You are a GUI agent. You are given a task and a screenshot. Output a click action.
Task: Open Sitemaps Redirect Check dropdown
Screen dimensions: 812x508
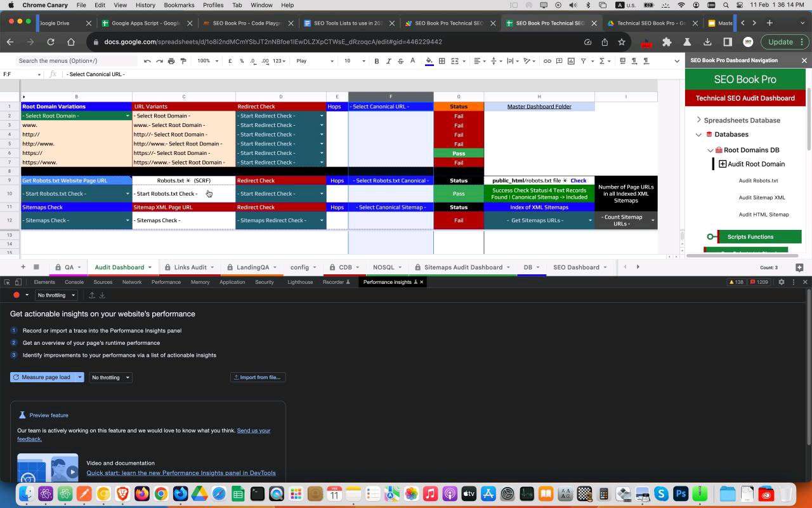coord(322,220)
